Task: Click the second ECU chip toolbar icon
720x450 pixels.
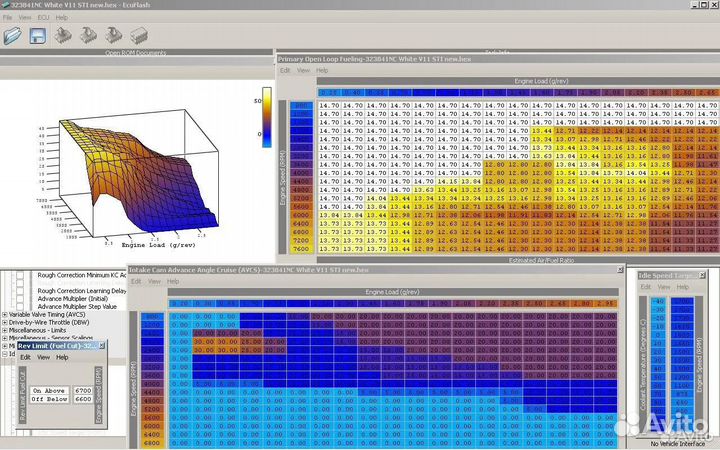Action: pos(88,35)
